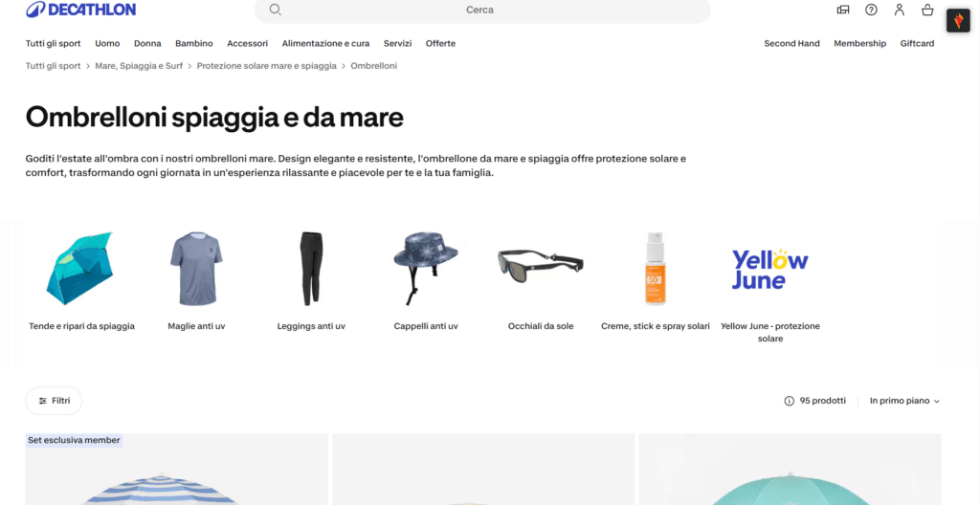Open the user account icon
Screen dimensions: 980x505
pyautogui.click(x=900, y=10)
